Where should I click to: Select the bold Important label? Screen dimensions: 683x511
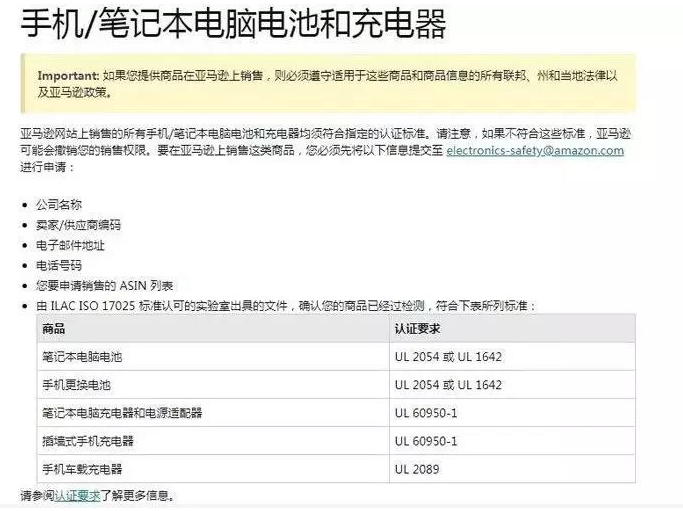click(66, 75)
